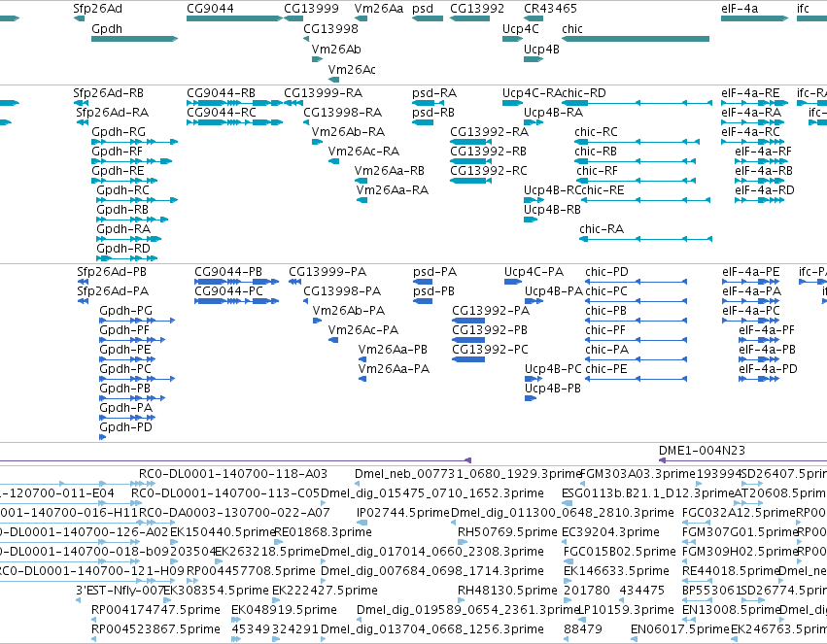Open the Ucp4C gene label
Viewport: 827px width, 644px height.
coord(521,29)
